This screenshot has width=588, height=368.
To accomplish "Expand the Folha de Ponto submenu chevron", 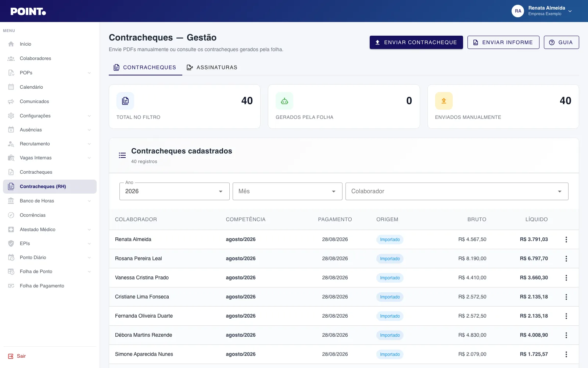I will coord(89,272).
